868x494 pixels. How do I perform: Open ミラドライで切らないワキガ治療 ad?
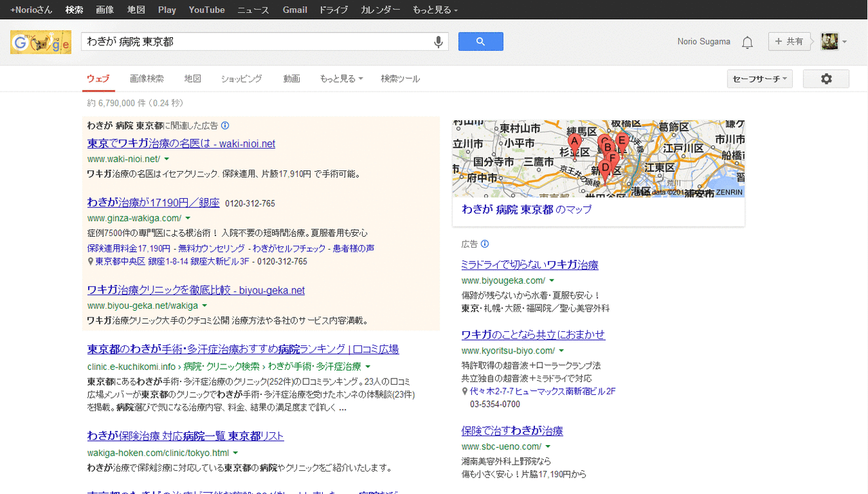click(530, 265)
